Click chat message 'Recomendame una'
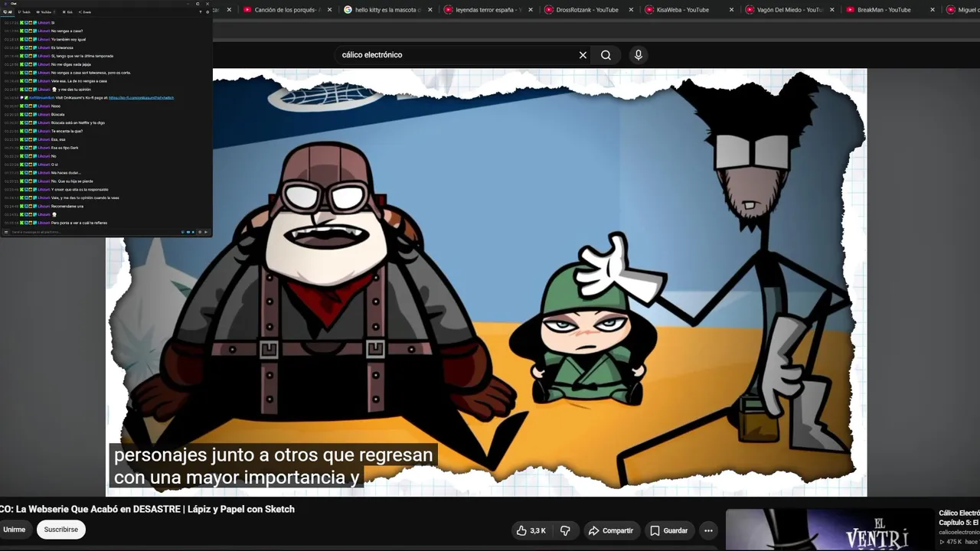 pyautogui.click(x=67, y=206)
